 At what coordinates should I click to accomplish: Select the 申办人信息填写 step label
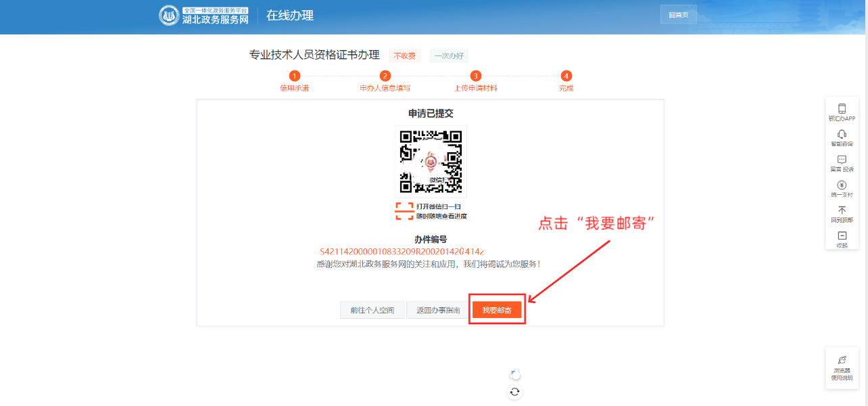385,88
